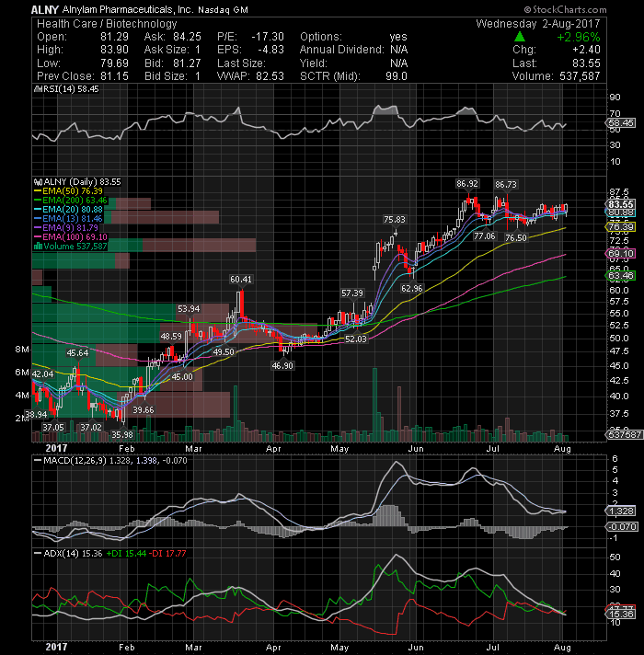The width and height of the screenshot is (644, 655).
Task: Click the 60.41 high price marker
Action: 240,279
